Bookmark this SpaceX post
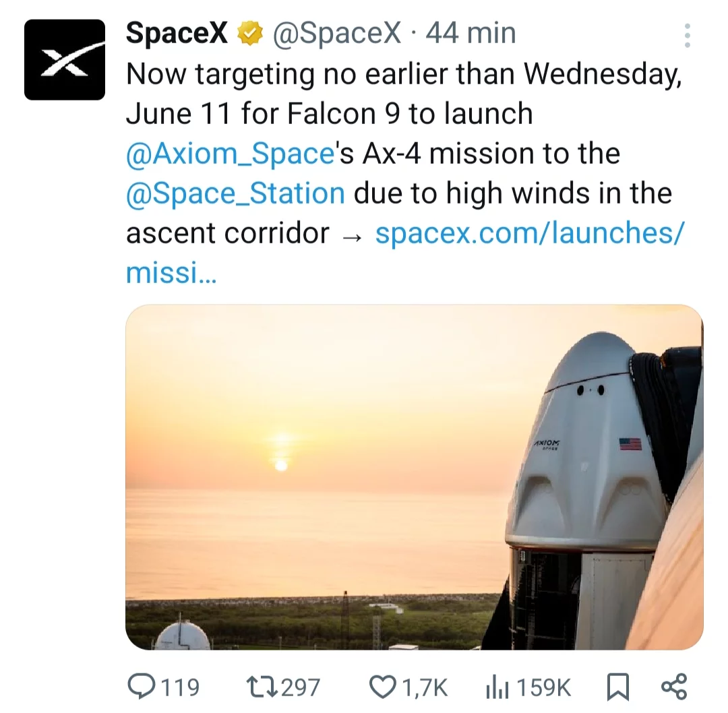The image size is (728, 713). point(618,687)
